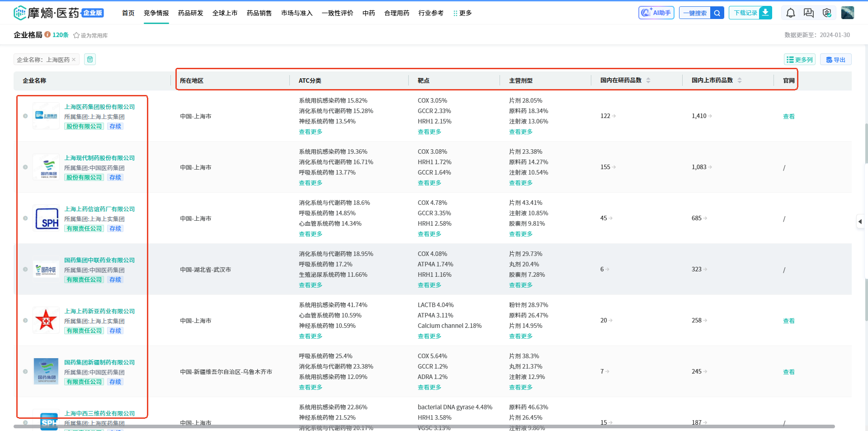Viewport: 868px width, 431px height.
Task: Click 查看 website for 上药新亚 row
Action: click(x=789, y=321)
